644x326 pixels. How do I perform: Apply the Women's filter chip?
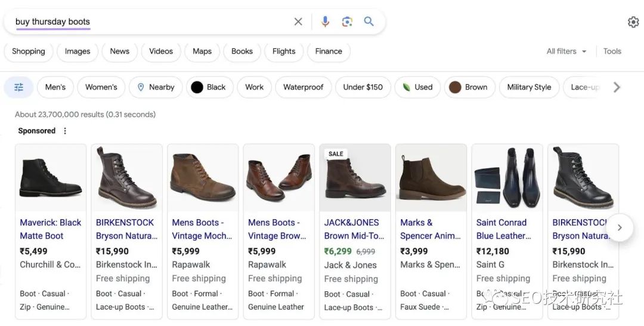pos(101,87)
